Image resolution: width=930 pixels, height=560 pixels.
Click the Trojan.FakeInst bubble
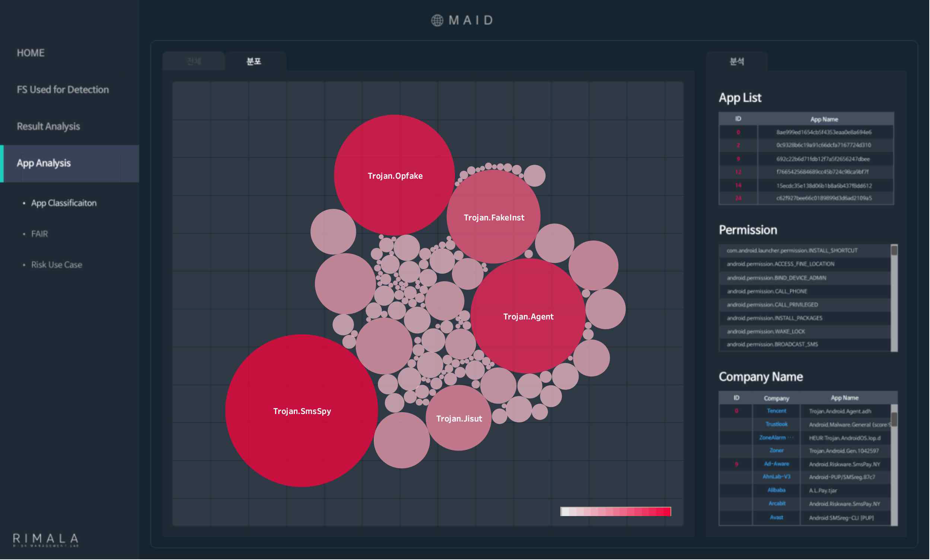point(494,217)
